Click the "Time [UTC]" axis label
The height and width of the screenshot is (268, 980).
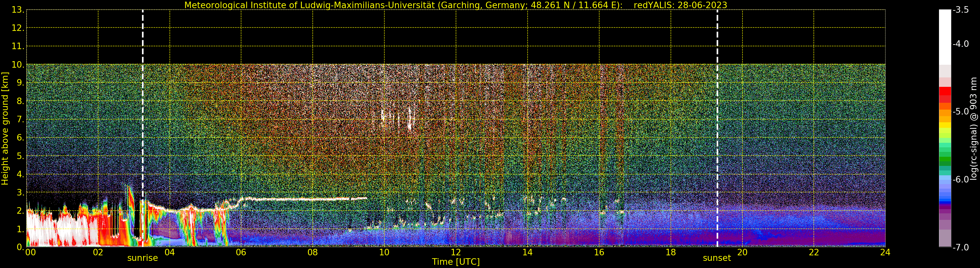tap(456, 262)
